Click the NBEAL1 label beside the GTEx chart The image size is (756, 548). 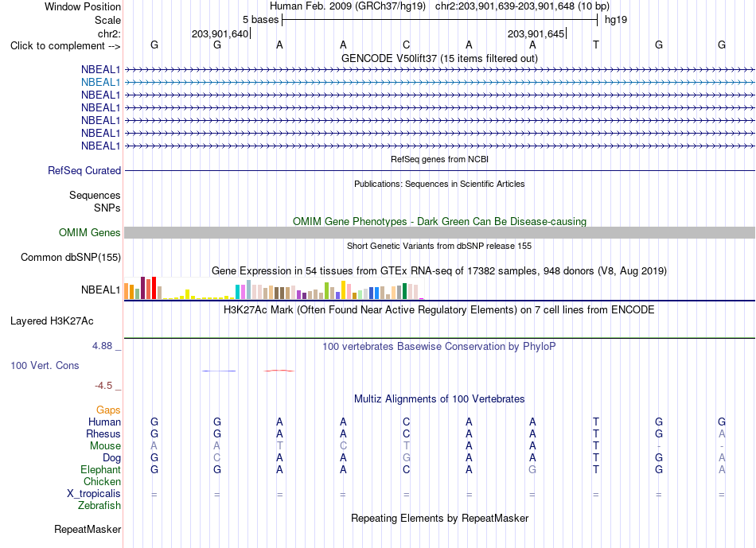(x=100, y=290)
